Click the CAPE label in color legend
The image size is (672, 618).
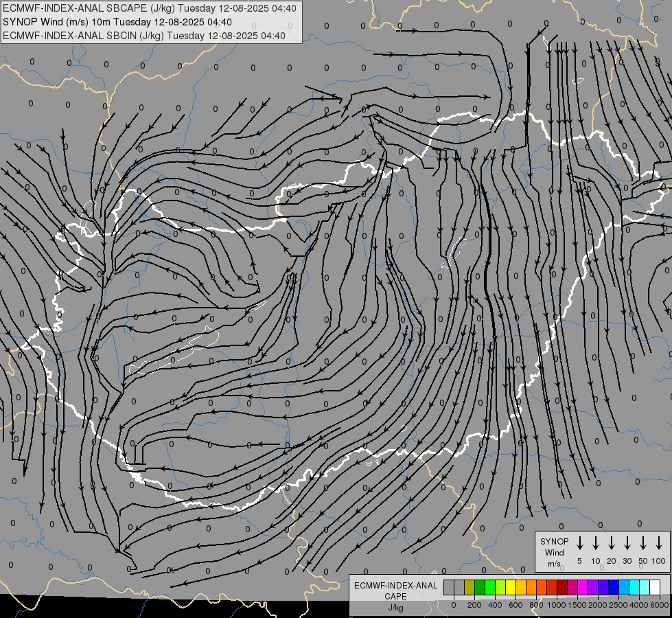[x=395, y=597]
